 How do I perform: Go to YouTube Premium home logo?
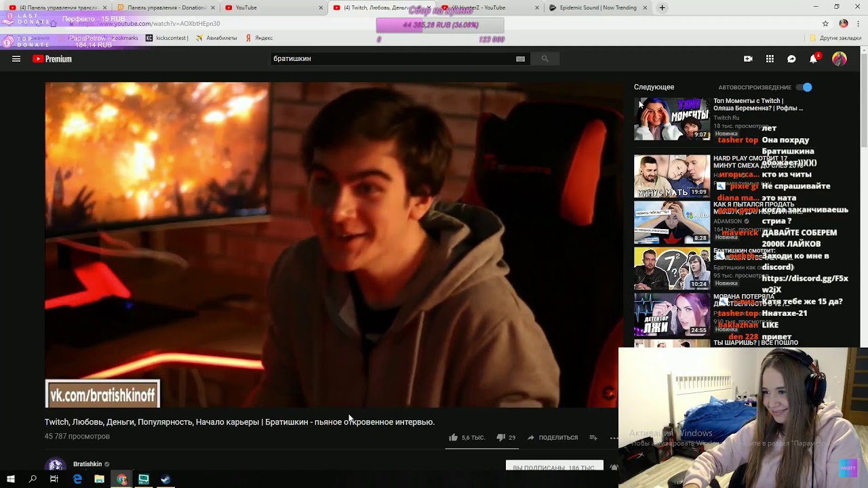tap(52, 59)
